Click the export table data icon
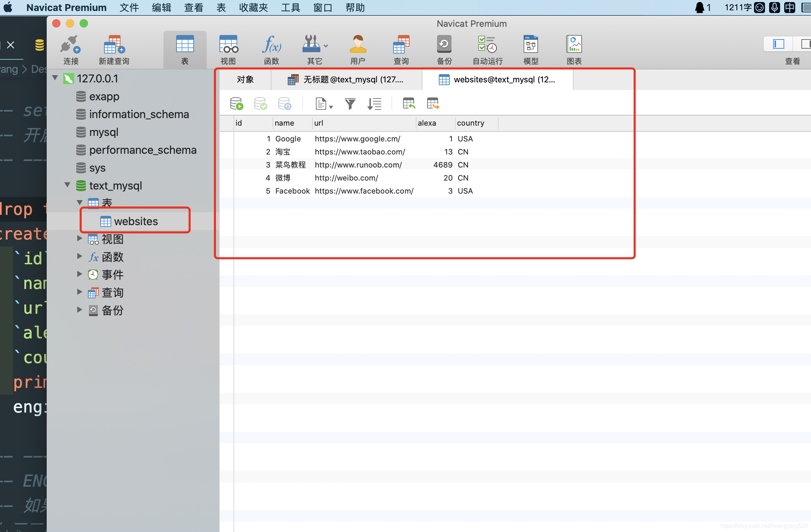The image size is (811, 532). tap(433, 103)
